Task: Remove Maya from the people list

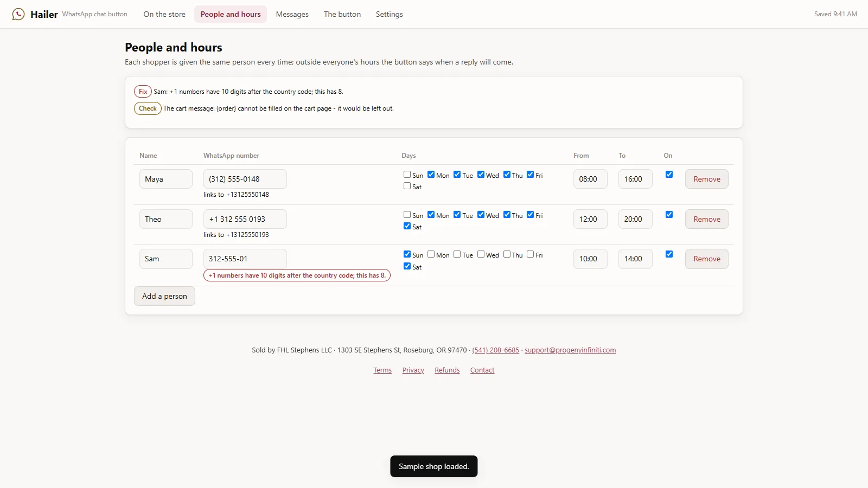Action: point(707,179)
